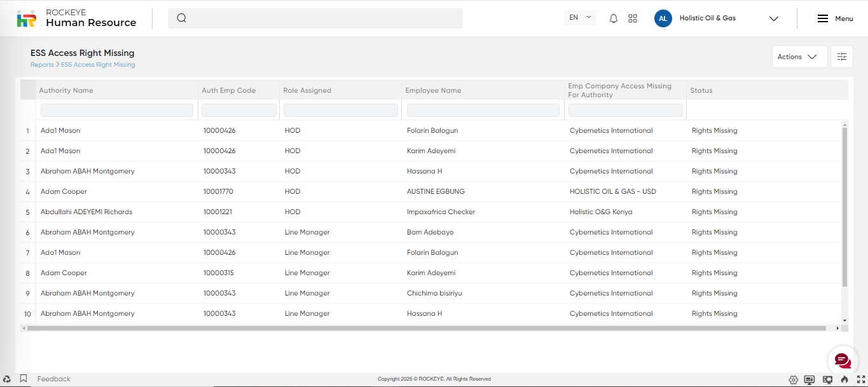The width and height of the screenshot is (868, 387).
Task: Sort by Auth Emp Code column header
Action: [x=229, y=90]
